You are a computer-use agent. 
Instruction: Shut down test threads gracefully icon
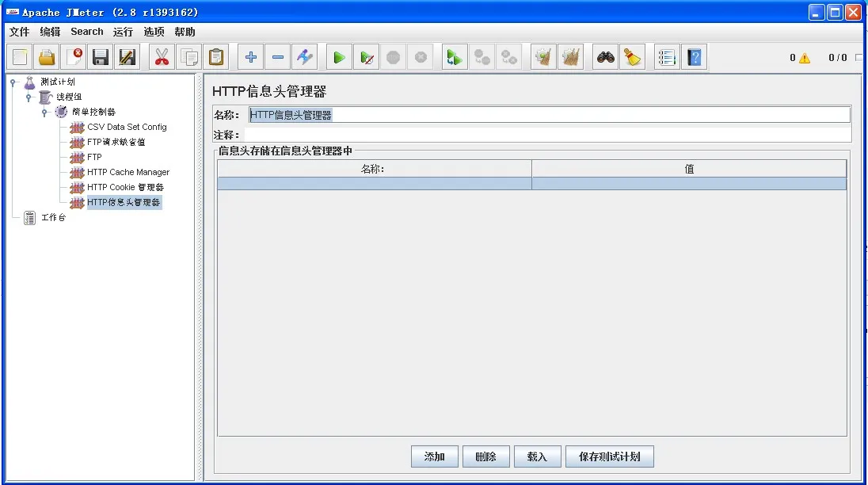coord(421,57)
